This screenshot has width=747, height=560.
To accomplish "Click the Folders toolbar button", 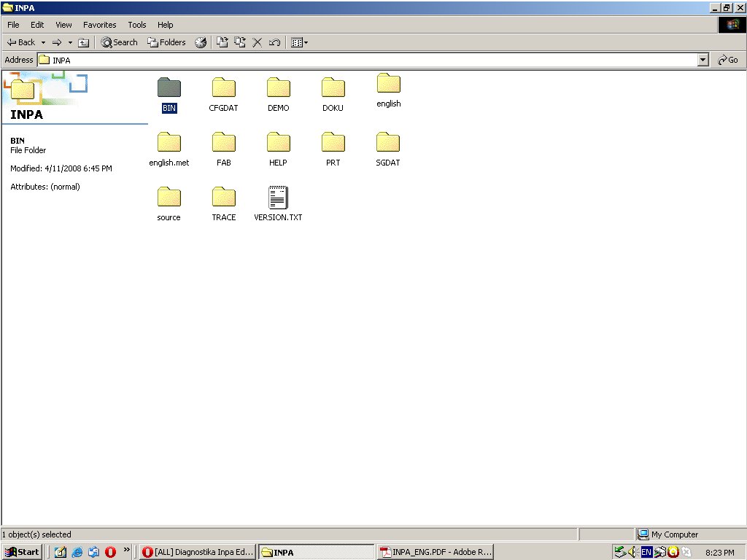I will pyautogui.click(x=167, y=42).
